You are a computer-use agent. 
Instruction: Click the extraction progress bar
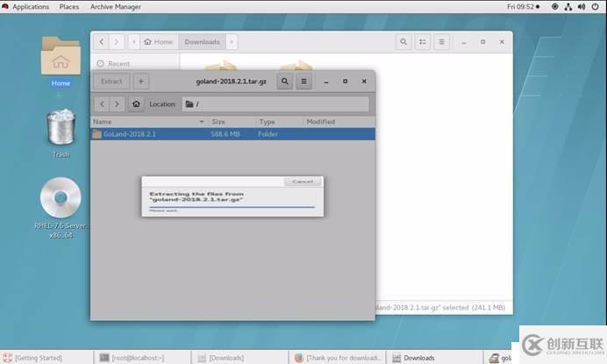point(232,207)
